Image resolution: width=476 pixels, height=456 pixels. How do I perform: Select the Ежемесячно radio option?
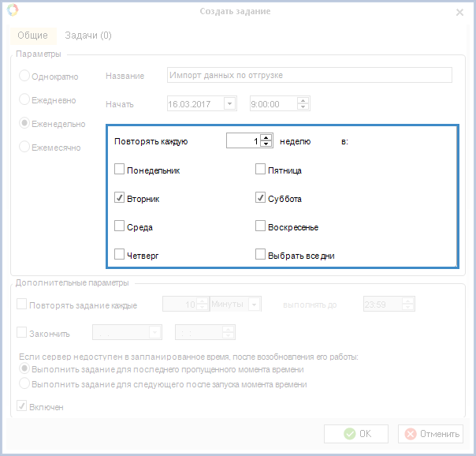[24, 147]
